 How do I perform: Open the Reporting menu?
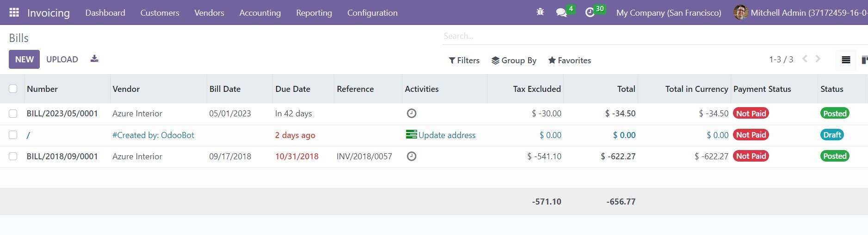point(314,12)
